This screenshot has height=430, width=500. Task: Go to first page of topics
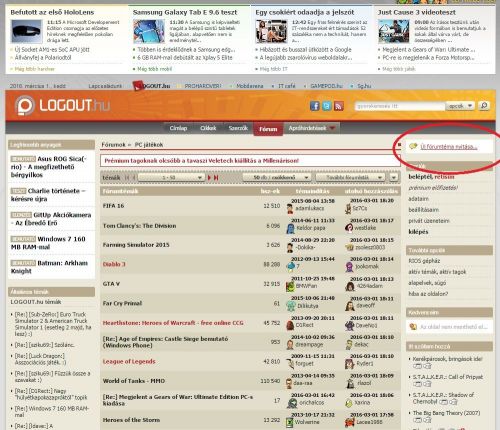127,178
